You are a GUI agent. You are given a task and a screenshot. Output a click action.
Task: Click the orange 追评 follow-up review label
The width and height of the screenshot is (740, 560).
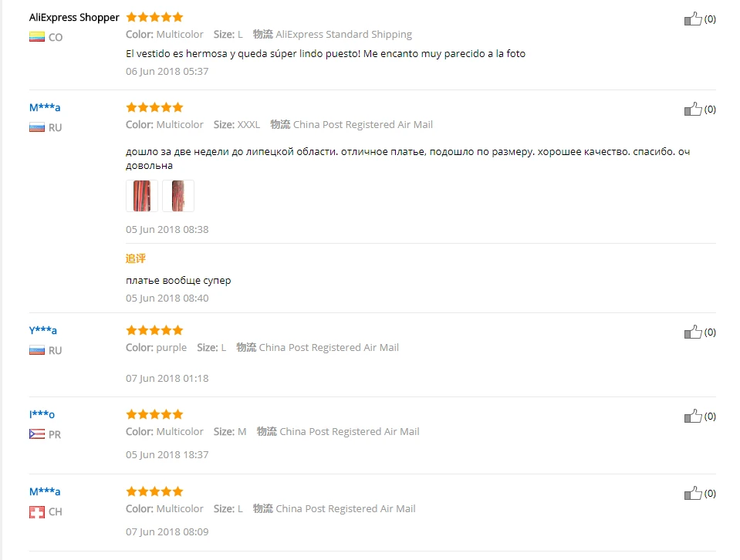(x=136, y=258)
